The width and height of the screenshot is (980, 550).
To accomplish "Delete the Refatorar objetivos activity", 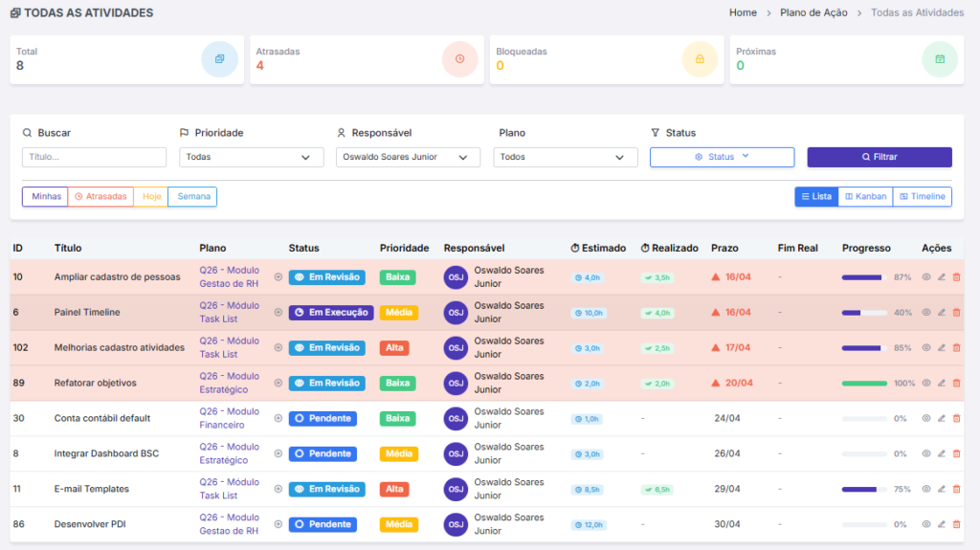I will [x=956, y=384].
